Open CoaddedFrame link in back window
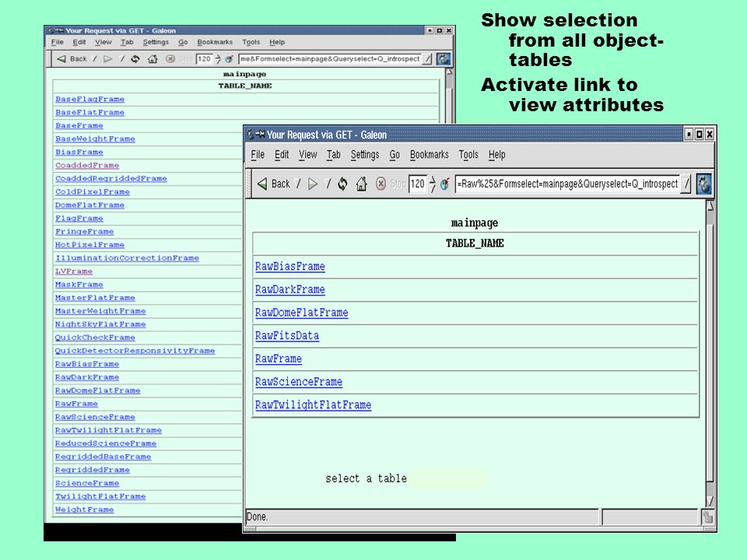Image resolution: width=747 pixels, height=560 pixels. pos(87,165)
